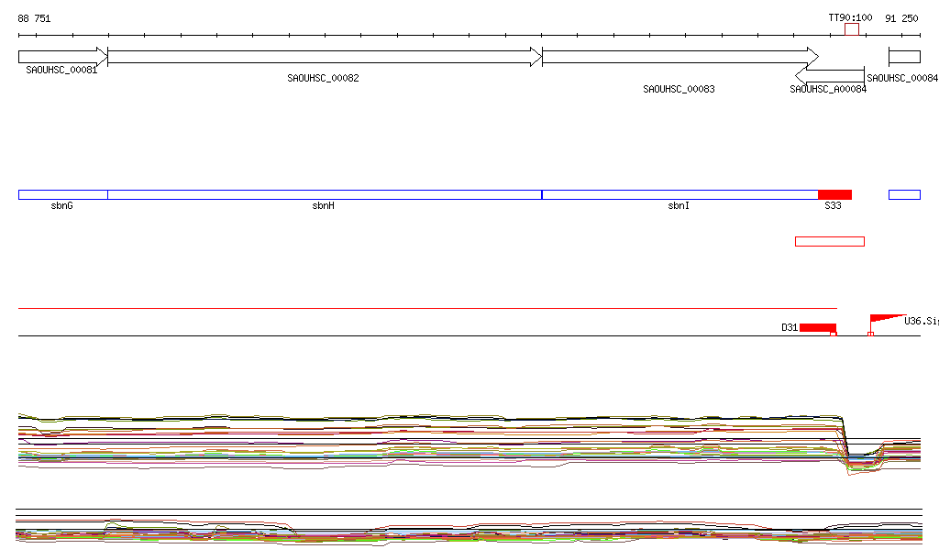The width and height of the screenshot is (939, 560).
Task: Click the empty red outlined rectangle
Action: pyautogui.click(x=830, y=241)
